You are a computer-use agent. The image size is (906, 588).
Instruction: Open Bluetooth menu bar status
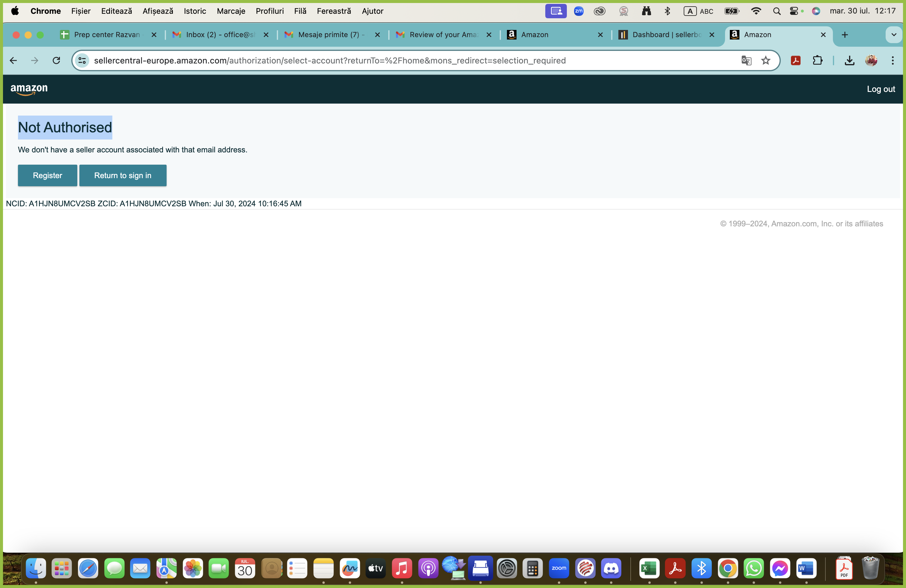coord(667,11)
